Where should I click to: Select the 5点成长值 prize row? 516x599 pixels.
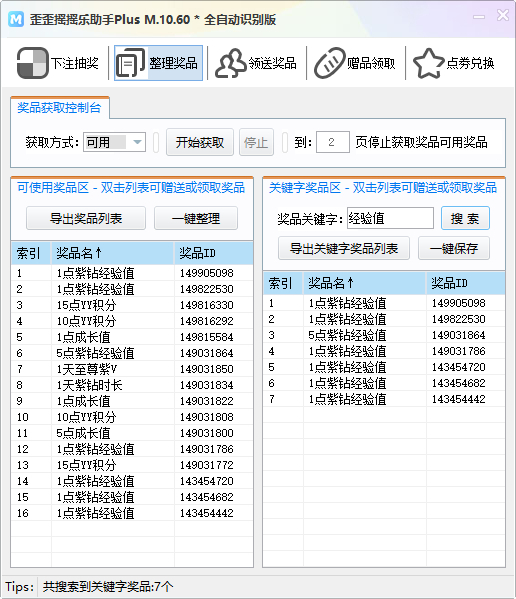point(132,433)
